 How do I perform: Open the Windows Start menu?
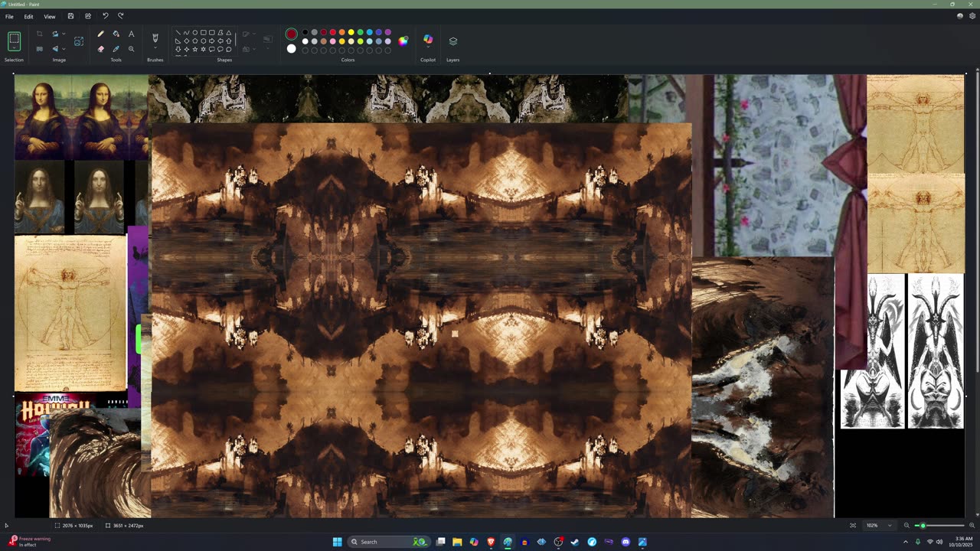click(337, 542)
